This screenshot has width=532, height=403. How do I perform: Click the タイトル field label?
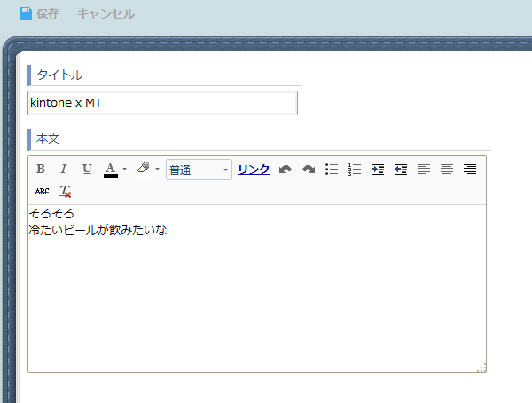pos(59,75)
